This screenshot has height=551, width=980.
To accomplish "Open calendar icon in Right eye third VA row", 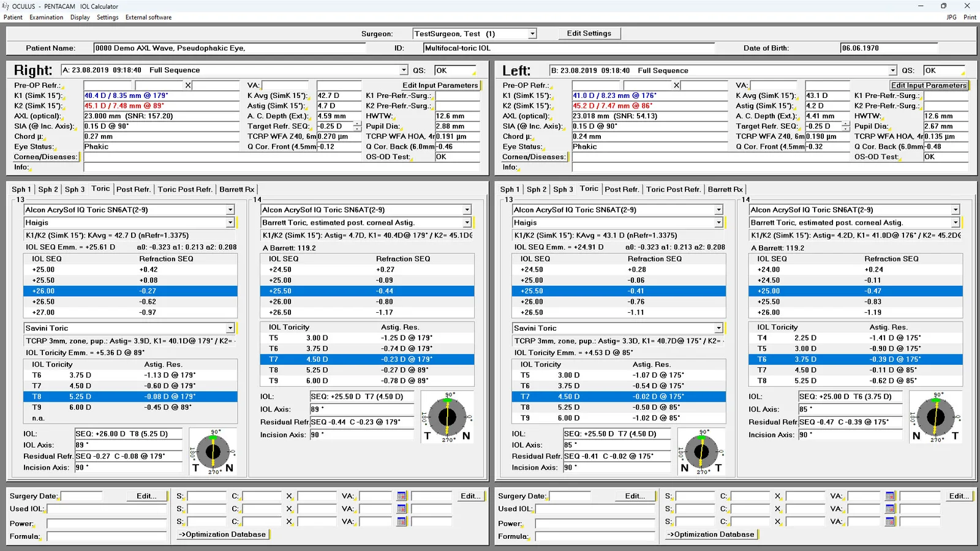I will 402,522.
